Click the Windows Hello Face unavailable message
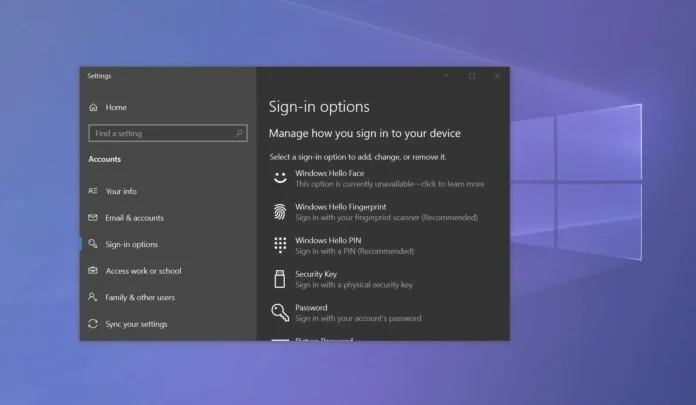Screen dimensions: 696x405 [x=390, y=184]
